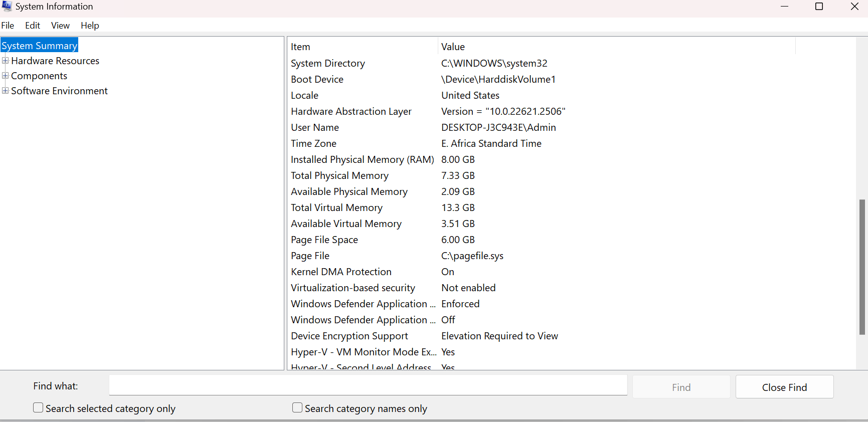Screen dimensions: 868x422
Task: Open the Help menu
Action: tap(90, 26)
